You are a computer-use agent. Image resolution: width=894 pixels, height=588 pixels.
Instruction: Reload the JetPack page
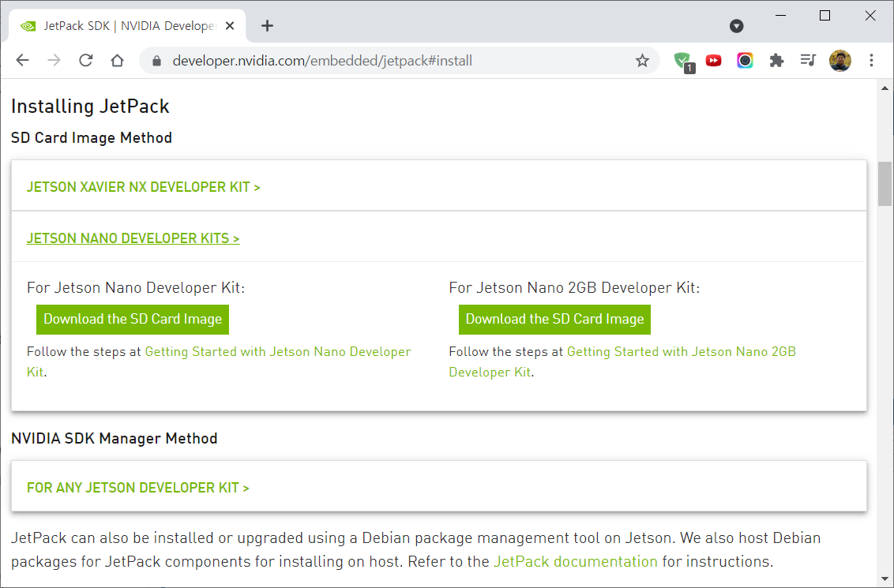click(x=85, y=61)
